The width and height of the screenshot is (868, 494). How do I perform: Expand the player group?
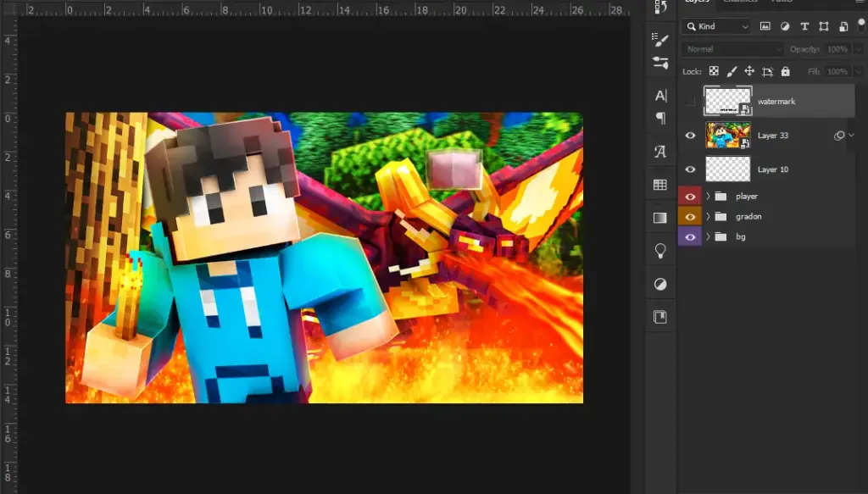pos(708,196)
